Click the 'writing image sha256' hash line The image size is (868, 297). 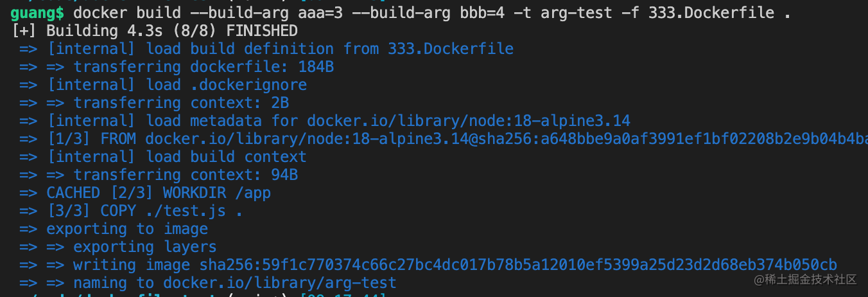pos(428,265)
